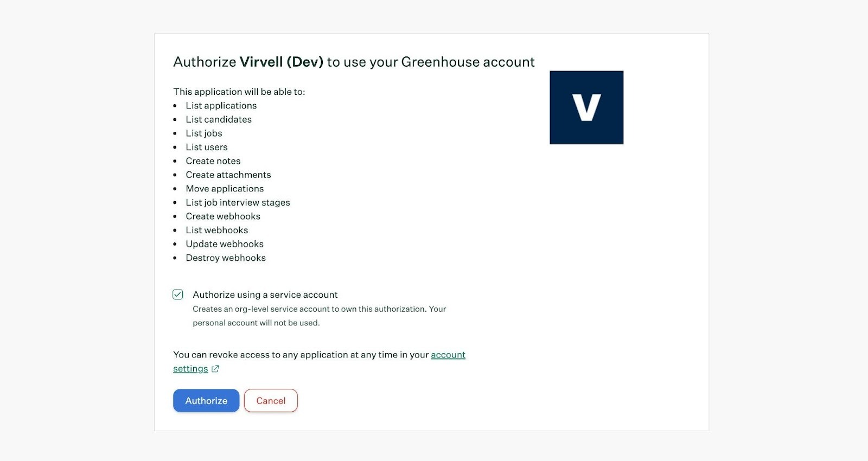The height and width of the screenshot is (461, 868).
Task: Select the "Create webhooks" permission
Action: [x=222, y=216]
